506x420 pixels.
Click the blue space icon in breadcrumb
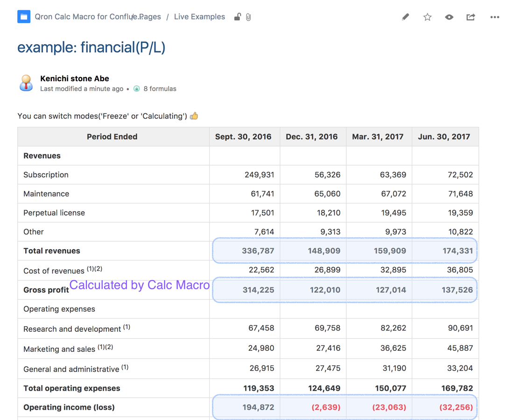point(24,17)
